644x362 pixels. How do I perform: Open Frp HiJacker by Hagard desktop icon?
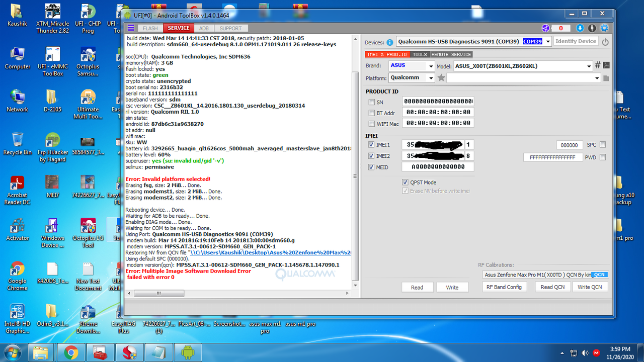pyautogui.click(x=53, y=147)
